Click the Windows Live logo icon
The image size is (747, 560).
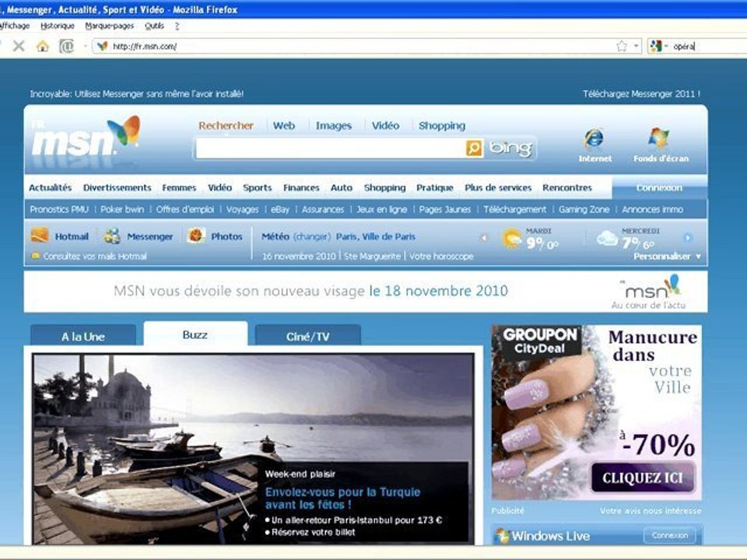tap(501, 536)
